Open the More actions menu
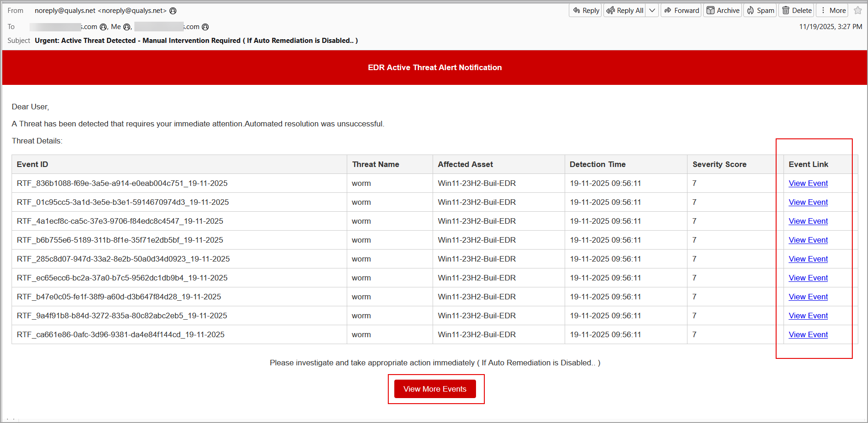Screen dimensions: 868x423 [832, 11]
